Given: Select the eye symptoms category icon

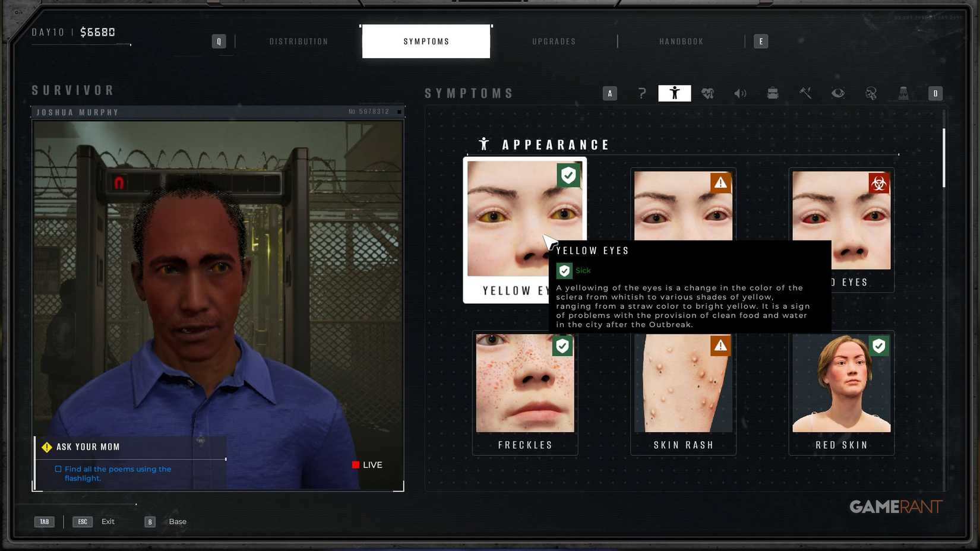Looking at the screenshot, I should [838, 93].
